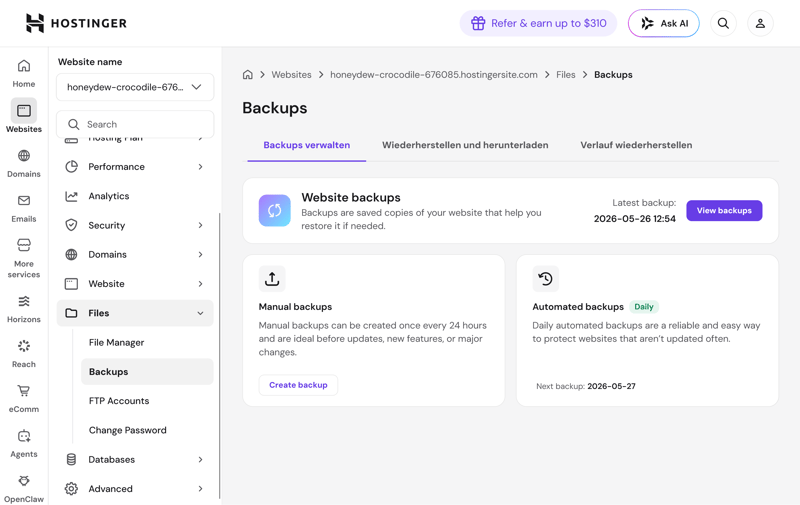The height and width of the screenshot is (505, 800).
Task: Click the Performance pie chart icon
Action: click(x=71, y=166)
